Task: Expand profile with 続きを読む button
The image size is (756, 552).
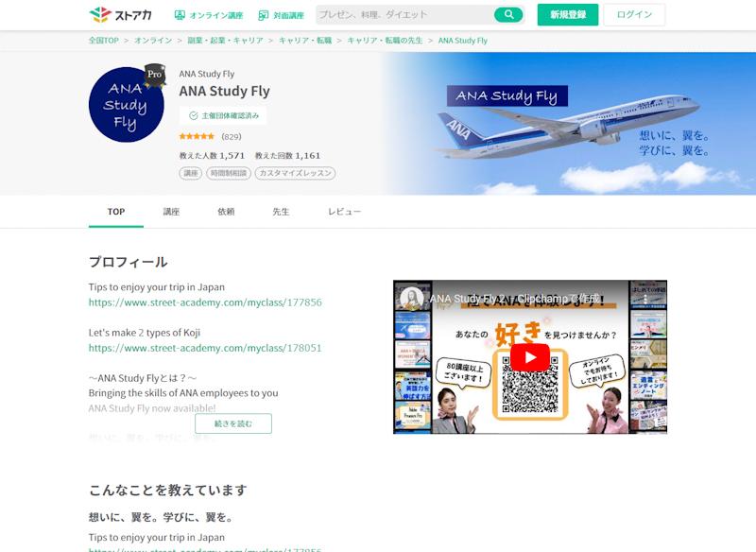Action: [x=233, y=423]
